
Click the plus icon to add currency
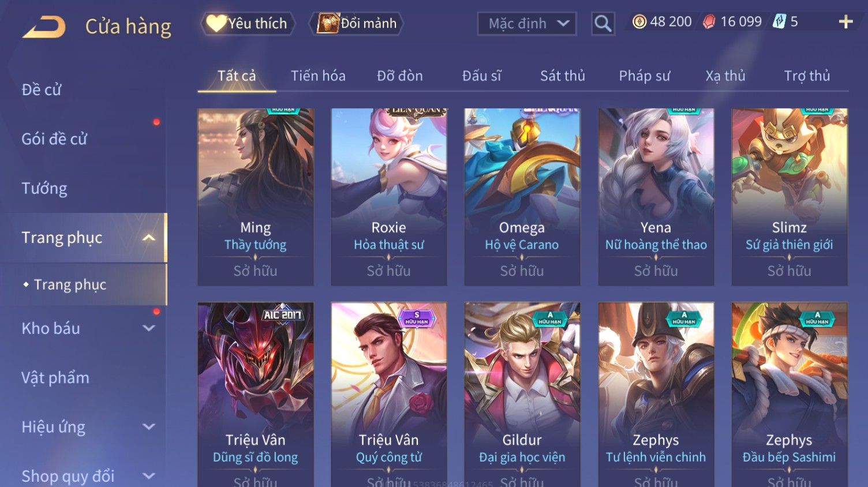pos(845,22)
